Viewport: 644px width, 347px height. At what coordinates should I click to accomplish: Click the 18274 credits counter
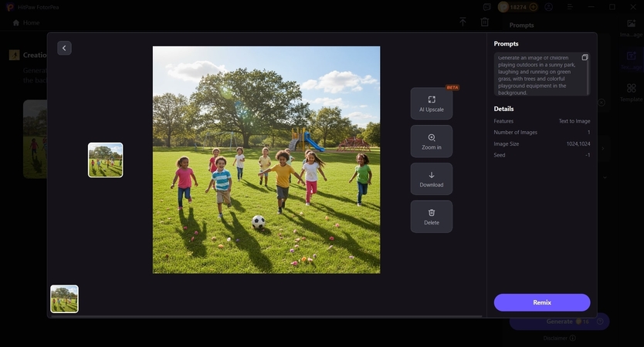pos(518,7)
